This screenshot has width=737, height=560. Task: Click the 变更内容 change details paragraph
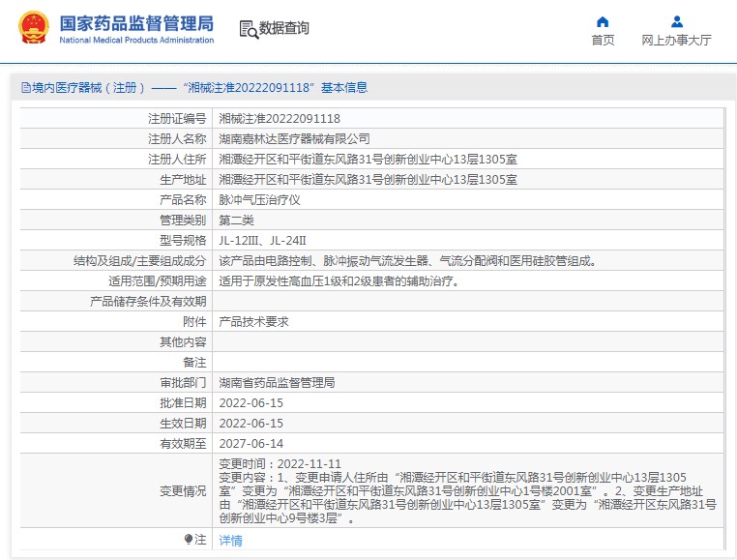tap(468, 498)
